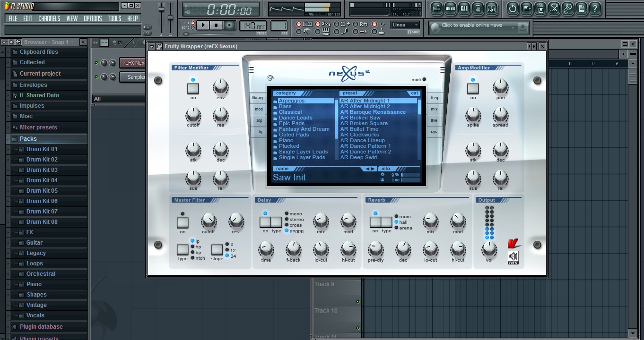Open the Browser options dropdown arrow
This screenshot has height=340, width=644.
tap(4, 42)
